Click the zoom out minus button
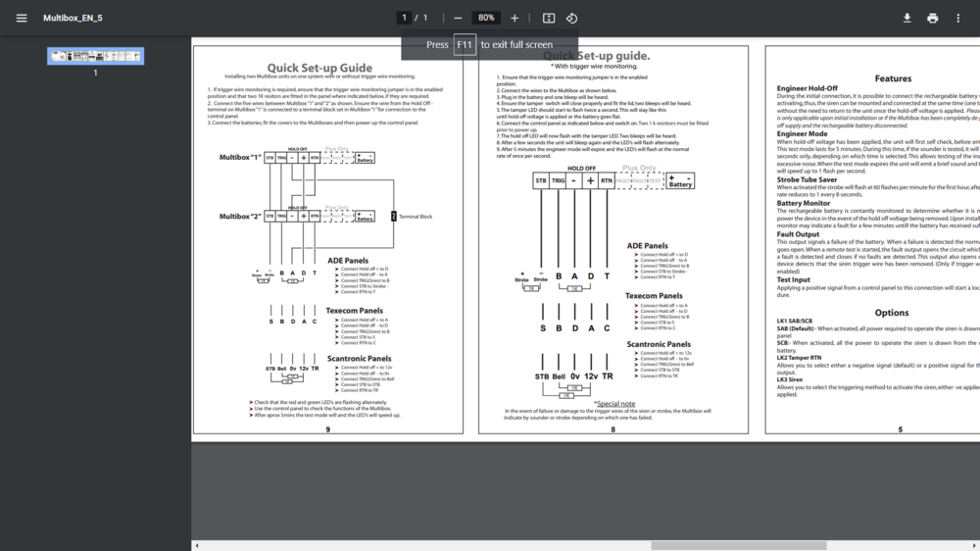Screen dimensions: 980x551 click(458, 18)
